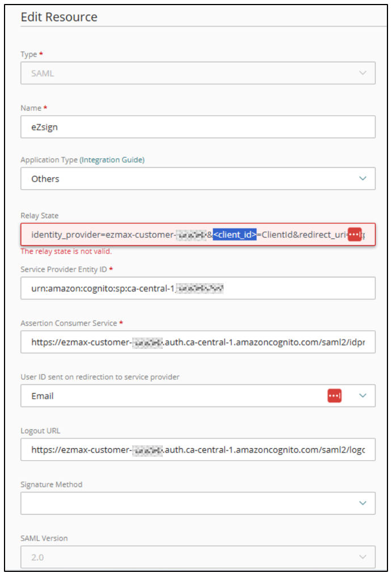
Task: Click the 2.0 value in SAML Version
Action: (x=37, y=557)
